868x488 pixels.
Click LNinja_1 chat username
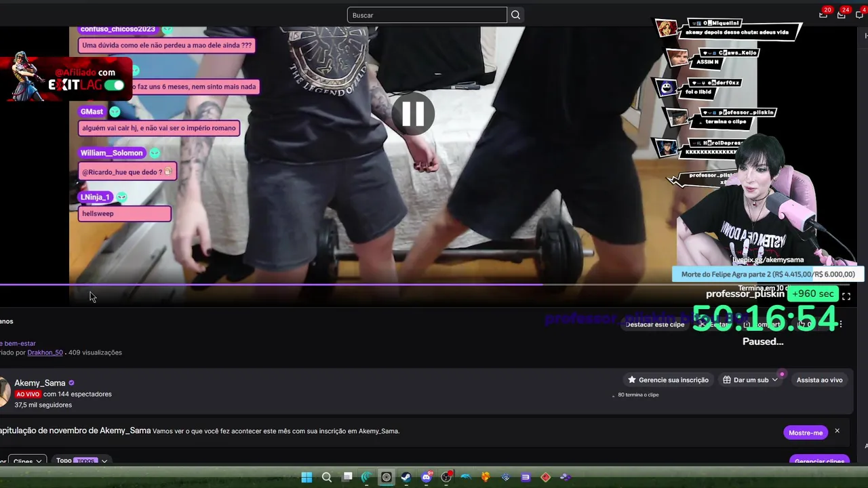pos(95,197)
